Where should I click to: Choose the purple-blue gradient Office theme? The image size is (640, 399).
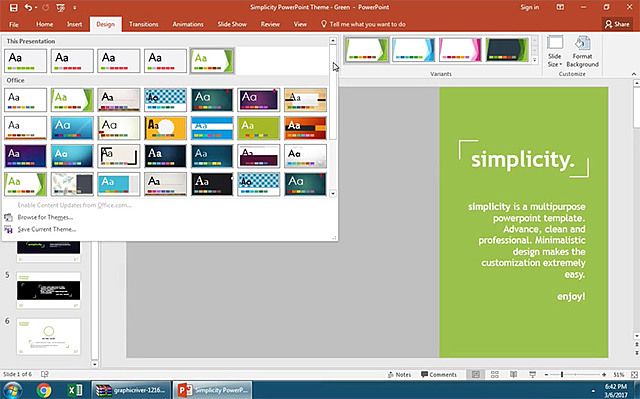point(25,156)
